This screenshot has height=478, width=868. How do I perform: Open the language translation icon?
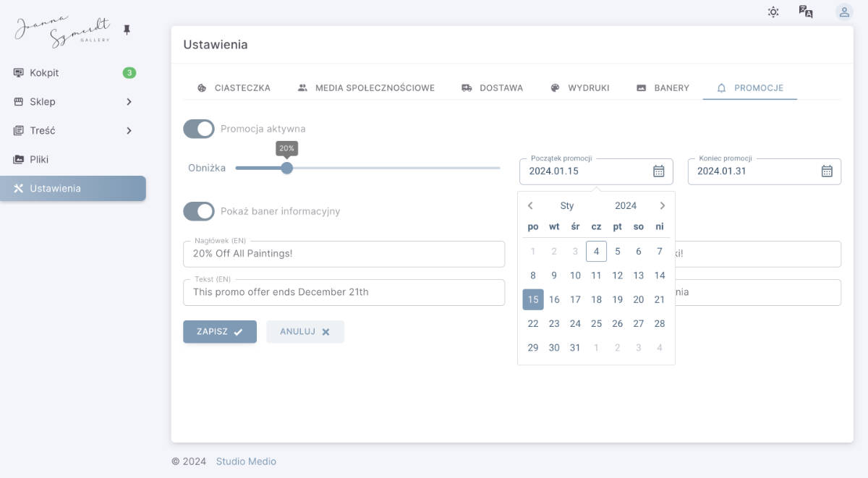(x=806, y=12)
